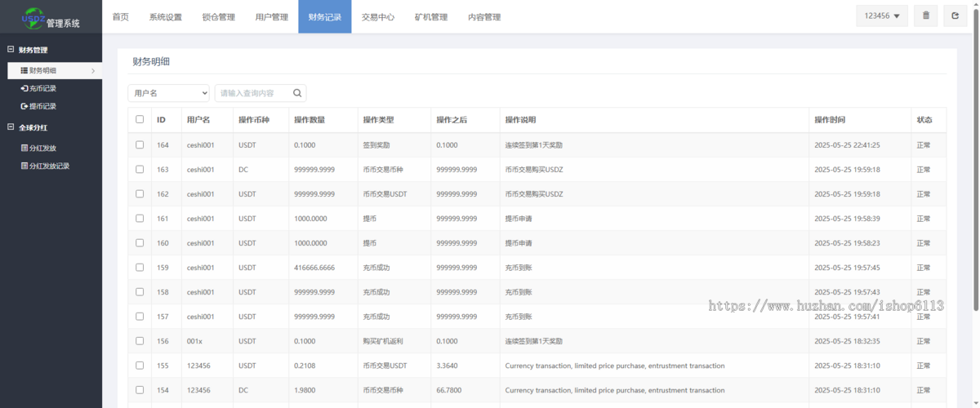Click timestamp 2025-05-25 22:41:25
Viewport: 980px width, 408px height.
coord(847,145)
